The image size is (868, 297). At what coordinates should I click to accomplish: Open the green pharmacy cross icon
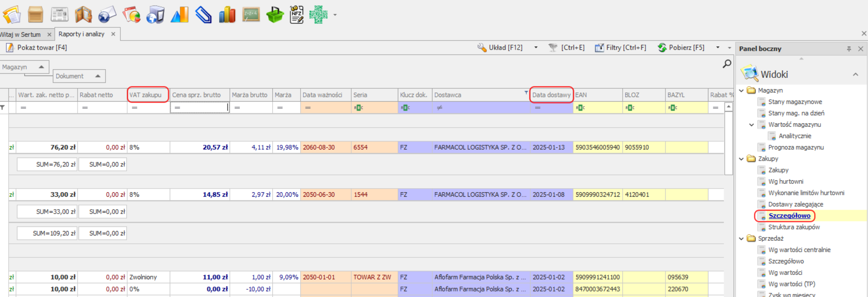coord(318,15)
